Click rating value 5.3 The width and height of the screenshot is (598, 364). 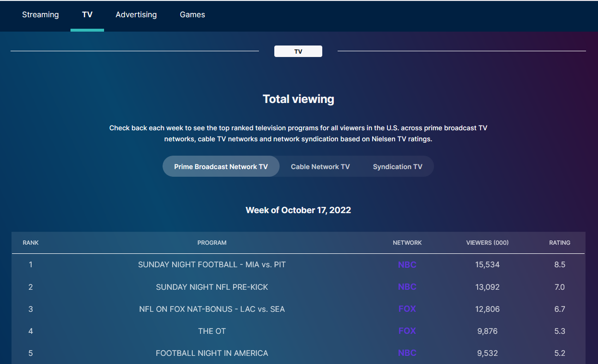560,331
